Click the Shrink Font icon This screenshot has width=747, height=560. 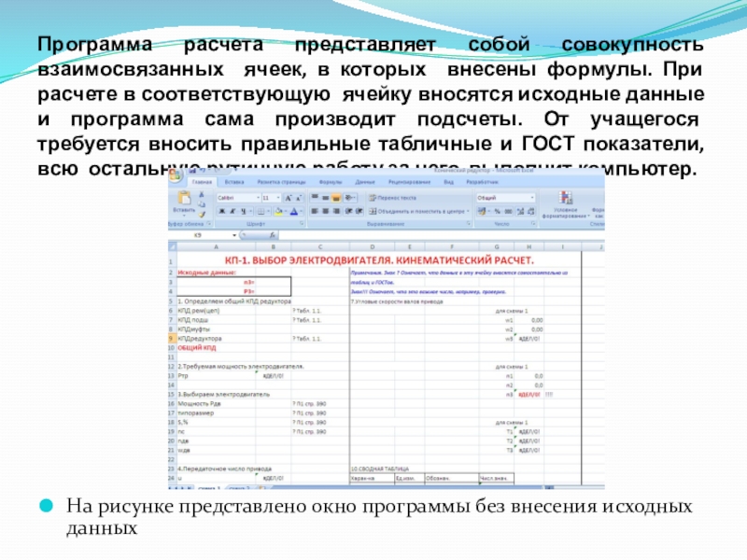point(298,198)
